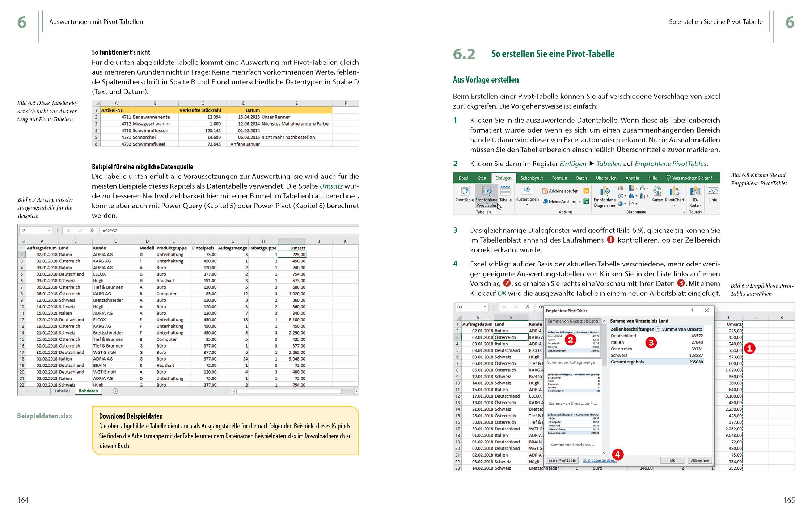Click the fx insert function icon beside I2
This screenshot has width=812, height=513.
pyautogui.click(x=92, y=231)
